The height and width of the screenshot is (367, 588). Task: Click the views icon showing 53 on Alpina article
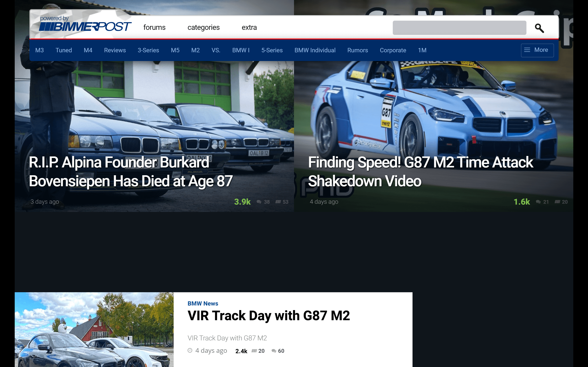click(x=278, y=202)
